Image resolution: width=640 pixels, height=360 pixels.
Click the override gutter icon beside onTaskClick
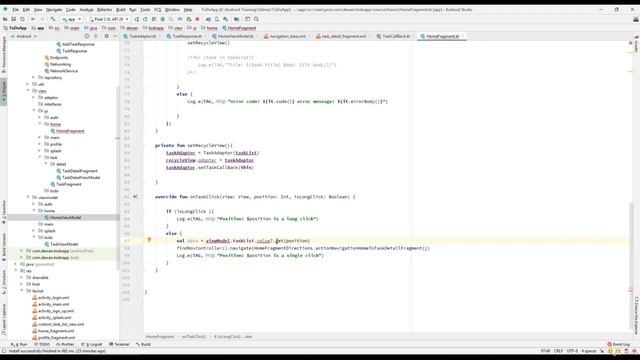(x=136, y=197)
